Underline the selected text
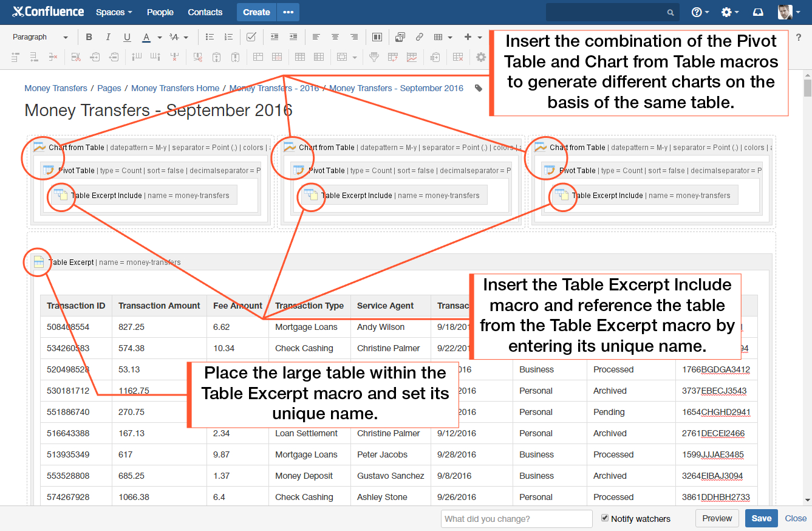Screen dimensions: 812x531 pos(127,37)
